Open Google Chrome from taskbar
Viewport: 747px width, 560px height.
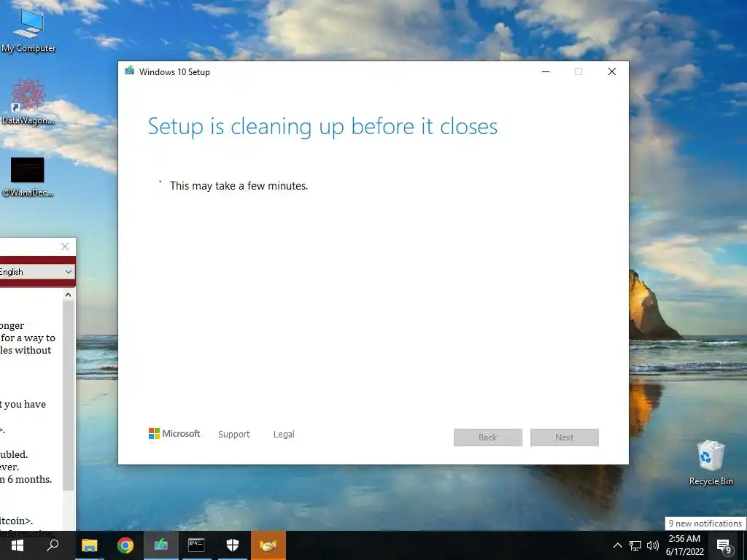[125, 545]
